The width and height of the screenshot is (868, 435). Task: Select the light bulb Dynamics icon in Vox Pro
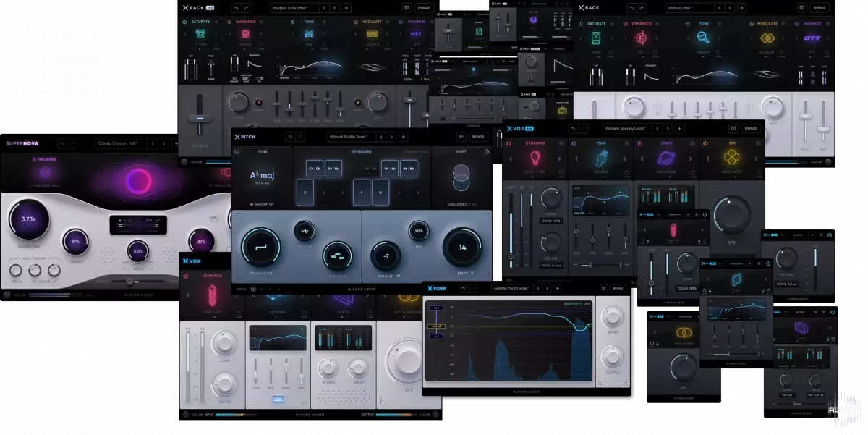point(535,157)
